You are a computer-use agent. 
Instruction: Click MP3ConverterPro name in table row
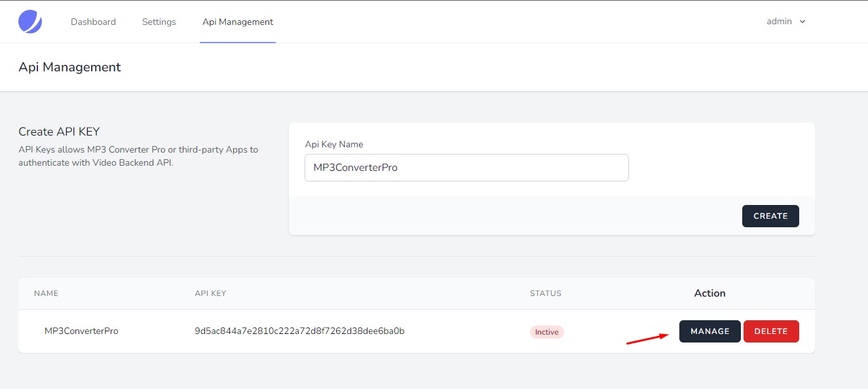tap(81, 331)
